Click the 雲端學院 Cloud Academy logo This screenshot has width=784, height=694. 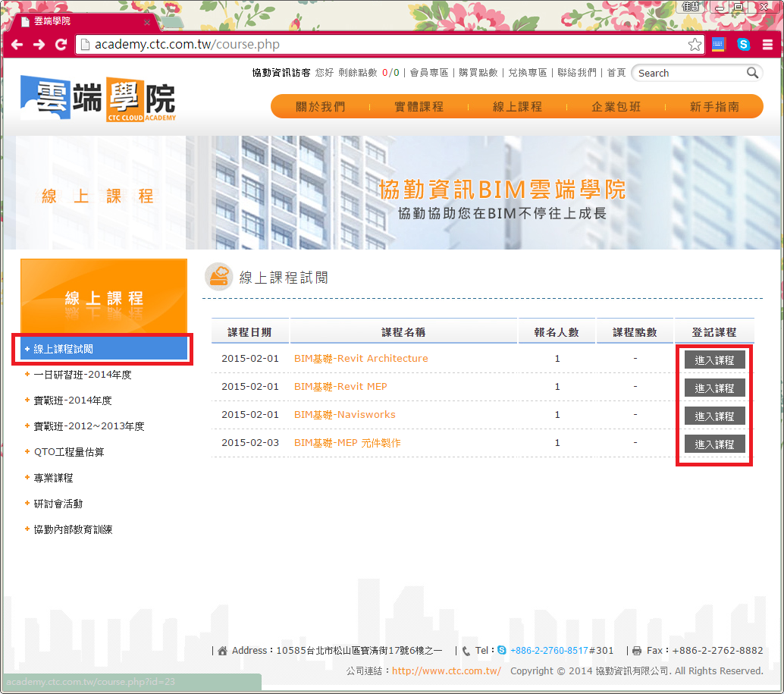click(99, 99)
